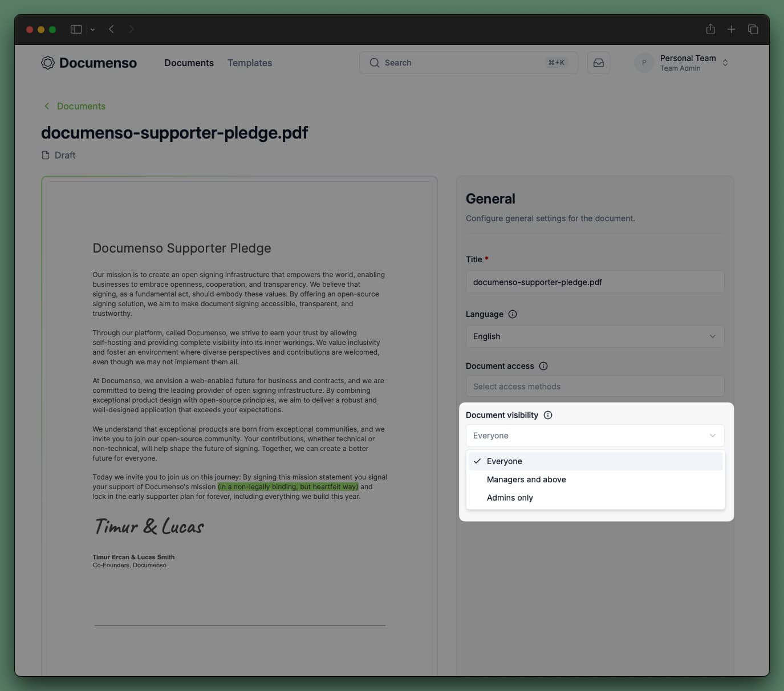Click the Select access methods field

[595, 386]
